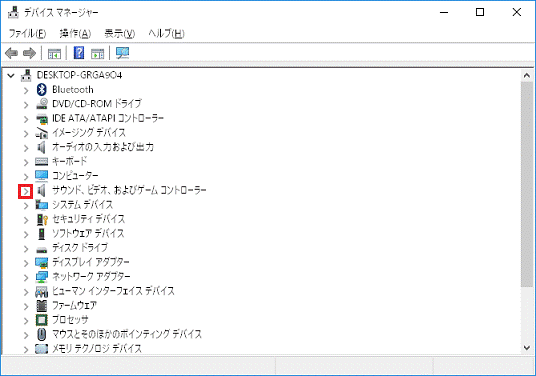Click the DVD/CD-ROM drive icon
This screenshot has width=536, height=376.
pos(42,104)
